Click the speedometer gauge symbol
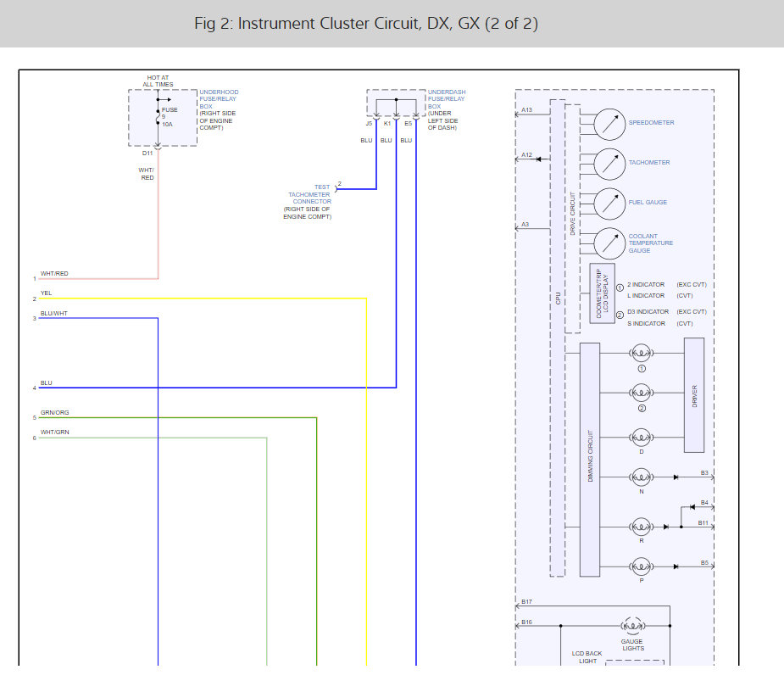This screenshot has height=692, width=784. [609, 125]
